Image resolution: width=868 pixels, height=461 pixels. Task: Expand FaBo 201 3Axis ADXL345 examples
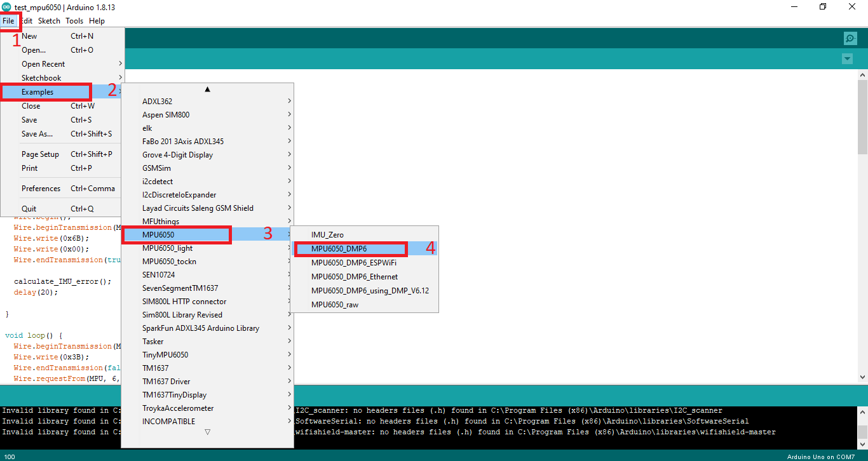click(207, 142)
